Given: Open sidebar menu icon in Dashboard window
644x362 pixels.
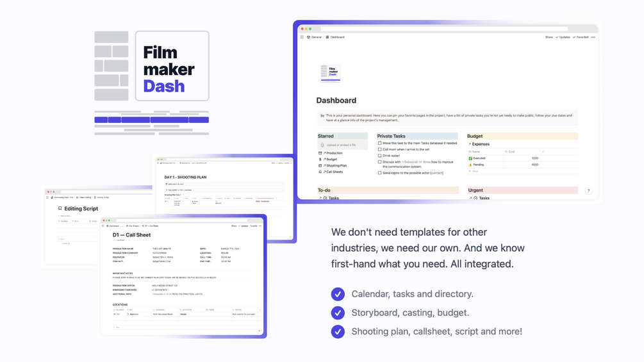Looking at the screenshot, I should tap(302, 37).
